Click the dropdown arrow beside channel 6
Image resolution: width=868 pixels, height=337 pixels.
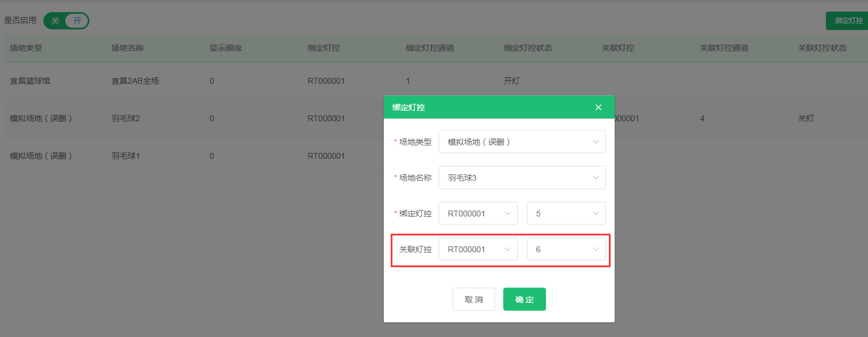(596, 249)
